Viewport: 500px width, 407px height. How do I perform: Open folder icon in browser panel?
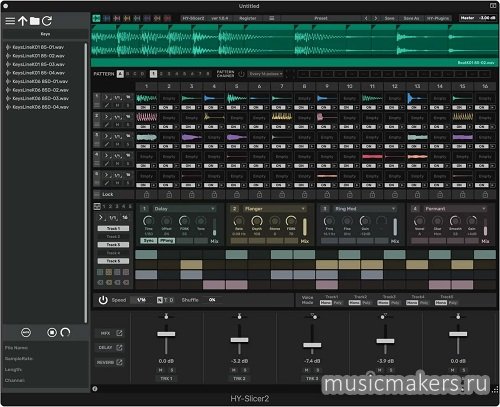[x=34, y=21]
